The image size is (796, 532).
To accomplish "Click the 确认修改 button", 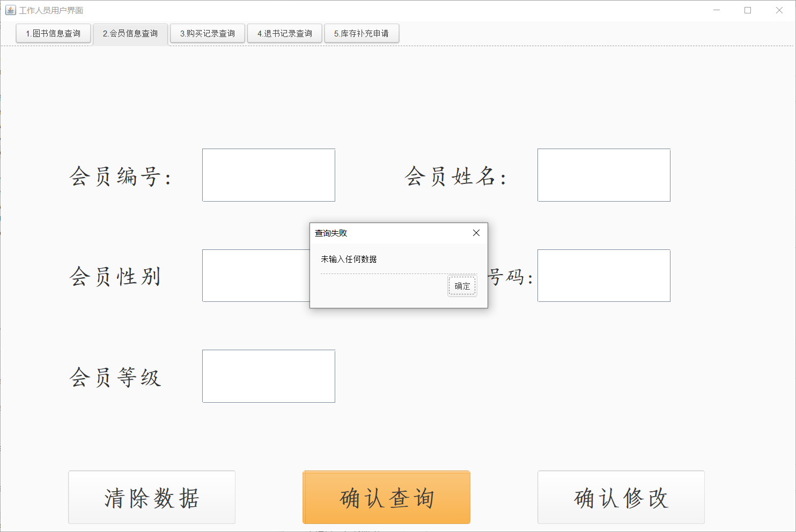I will tap(621, 497).
